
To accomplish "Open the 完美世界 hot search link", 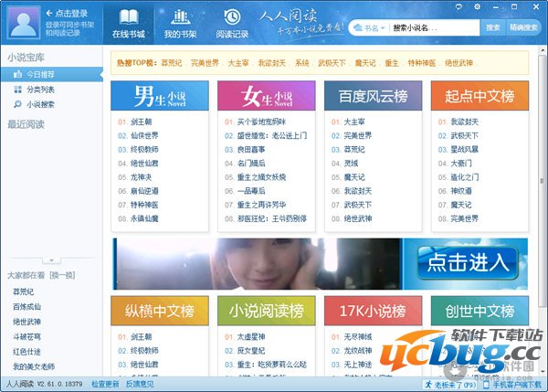I will 206,63.
